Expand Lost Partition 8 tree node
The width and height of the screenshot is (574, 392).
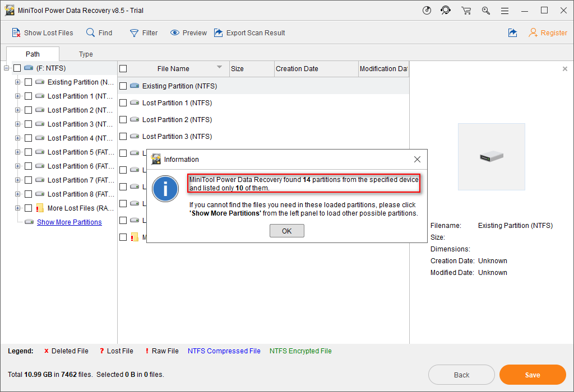pos(17,194)
